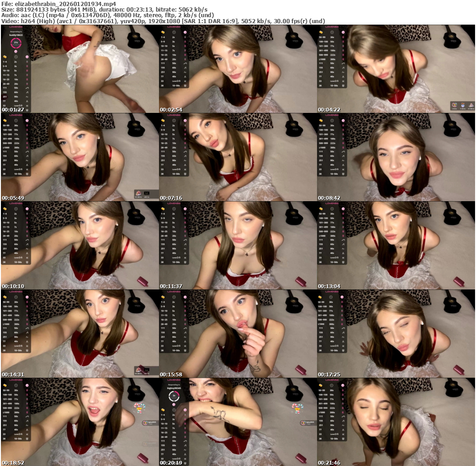Select the 00:11:37 frame
The image size is (476, 466).
pos(238,245)
